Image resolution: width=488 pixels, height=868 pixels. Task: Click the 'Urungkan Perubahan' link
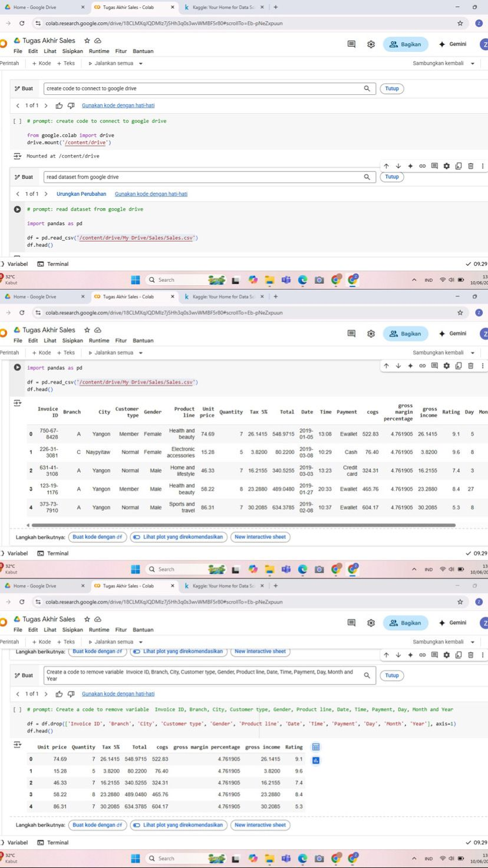point(81,194)
